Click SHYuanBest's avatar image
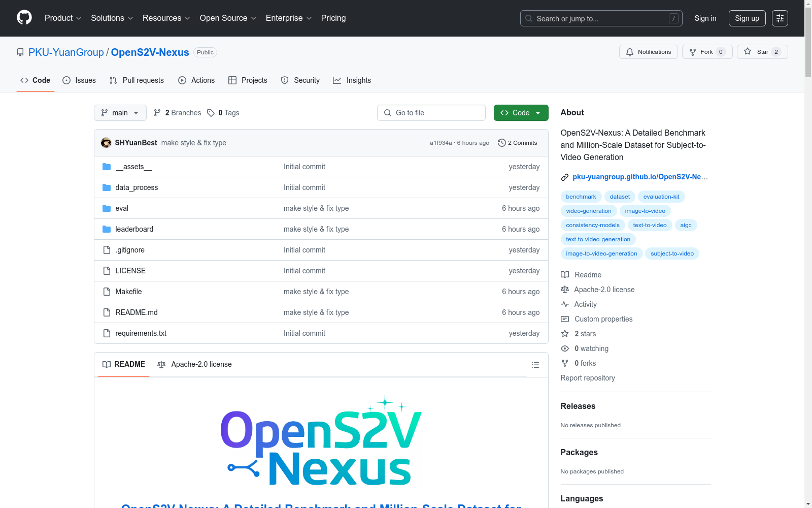This screenshot has height=508, width=812. click(106, 143)
